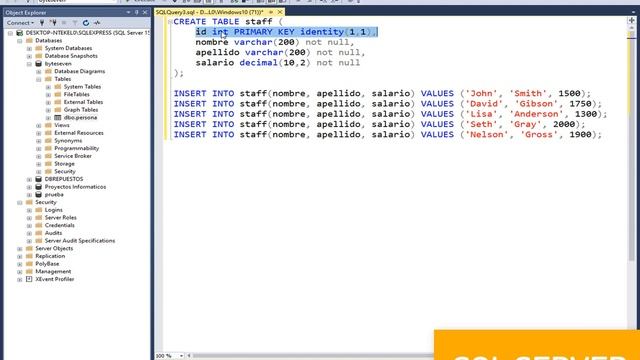Click the Tables folder icon
640x360 pixels.
tap(48, 79)
